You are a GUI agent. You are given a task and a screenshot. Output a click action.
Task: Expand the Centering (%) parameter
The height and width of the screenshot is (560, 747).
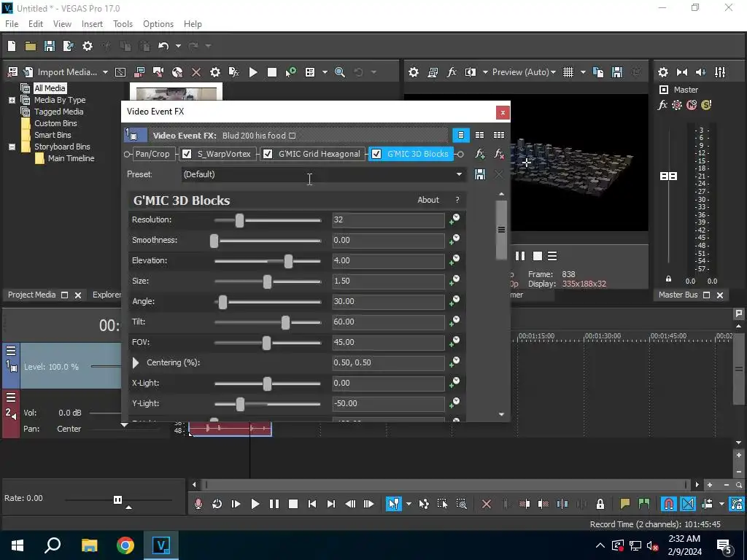tap(136, 363)
